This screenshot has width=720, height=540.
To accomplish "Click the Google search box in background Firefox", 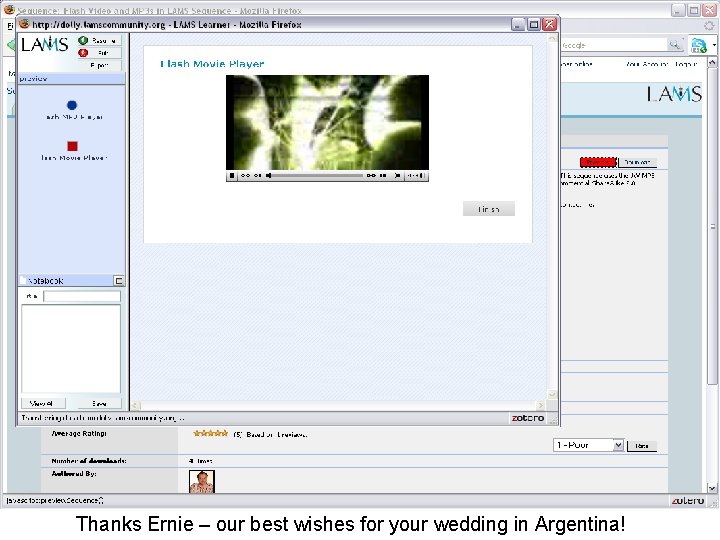I will click(613, 45).
